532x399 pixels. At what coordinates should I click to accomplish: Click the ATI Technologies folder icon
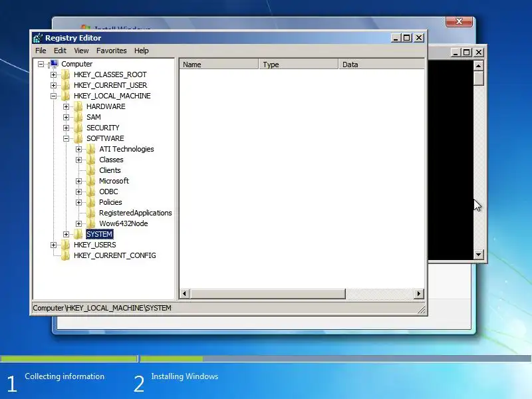point(91,149)
